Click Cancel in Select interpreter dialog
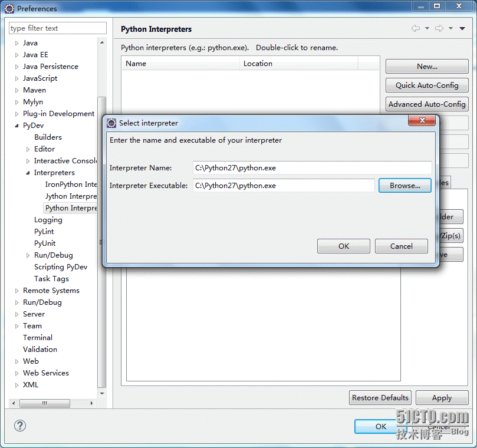Viewport: 477px width, 448px height. click(x=402, y=246)
